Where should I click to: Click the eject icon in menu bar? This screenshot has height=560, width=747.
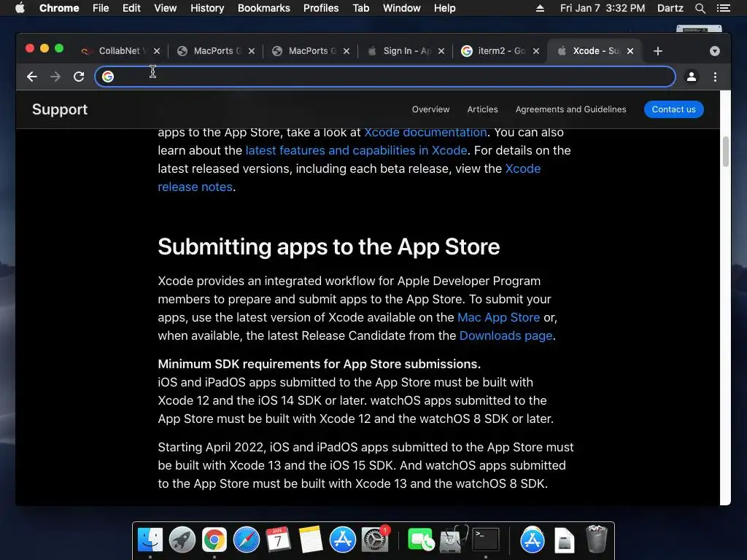(x=541, y=8)
